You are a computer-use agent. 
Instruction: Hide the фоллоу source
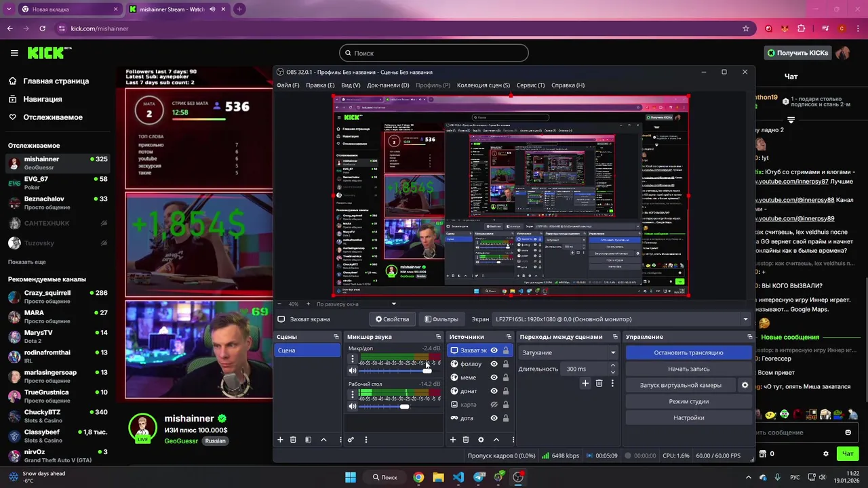tap(494, 364)
